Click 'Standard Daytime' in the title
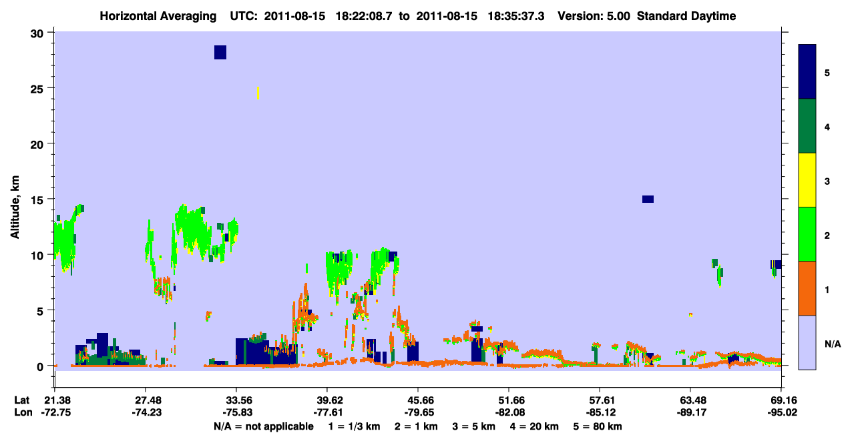 (687, 16)
